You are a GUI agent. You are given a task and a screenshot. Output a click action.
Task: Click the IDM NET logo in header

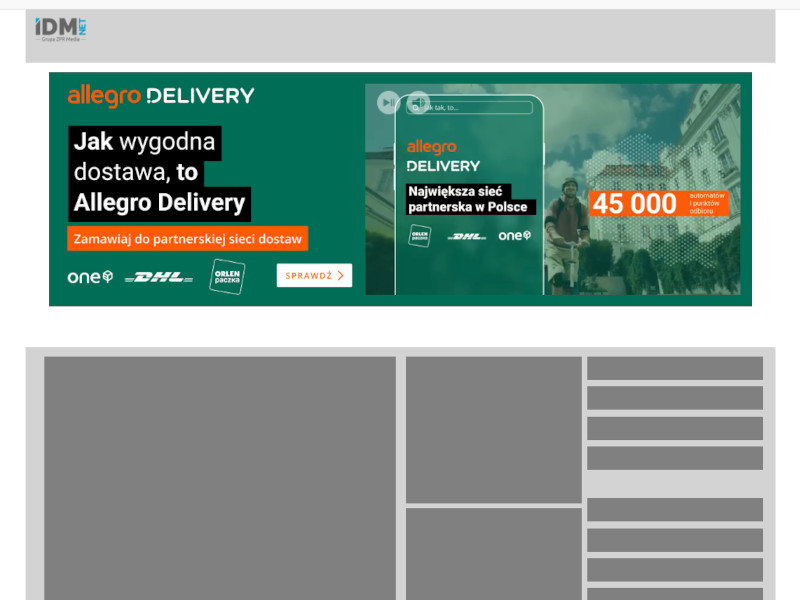[x=61, y=29]
